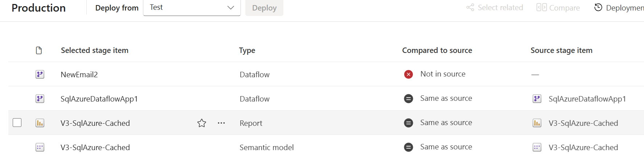Check the V3-SqlAzure-Cached report row checkbox
Image resolution: width=644 pixels, height=157 pixels.
17,123
